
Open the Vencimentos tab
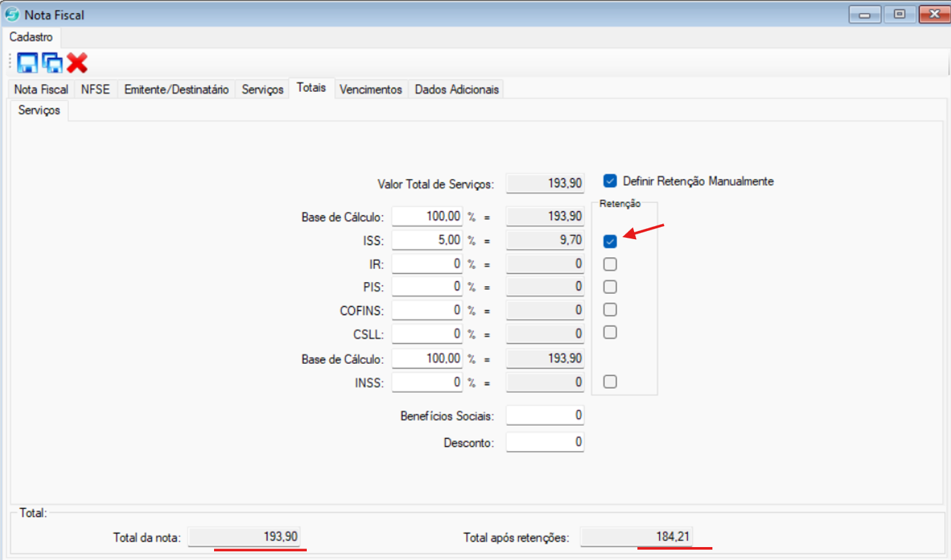point(371,89)
